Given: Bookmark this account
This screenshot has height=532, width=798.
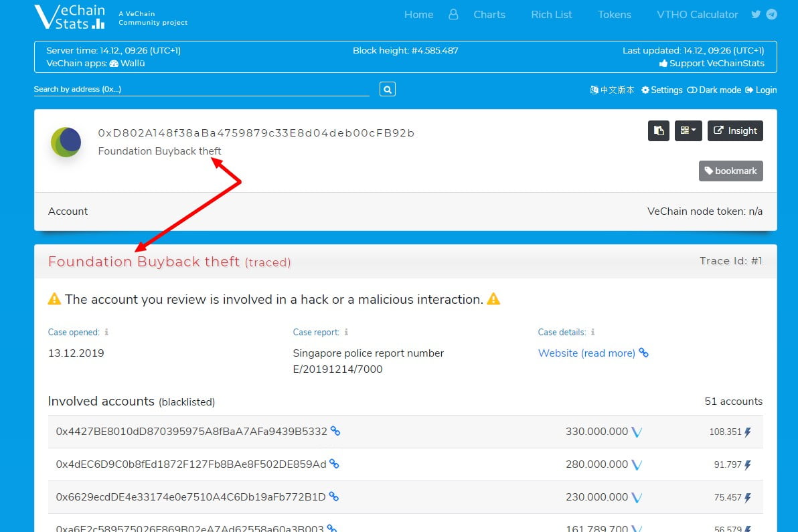Looking at the screenshot, I should pos(730,171).
